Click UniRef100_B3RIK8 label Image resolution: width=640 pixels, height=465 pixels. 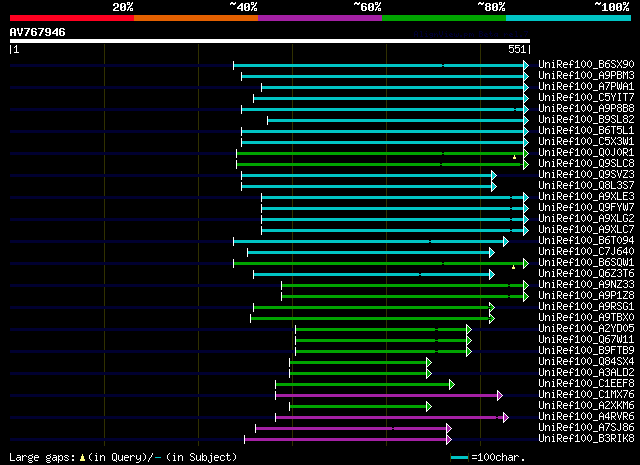point(586,439)
